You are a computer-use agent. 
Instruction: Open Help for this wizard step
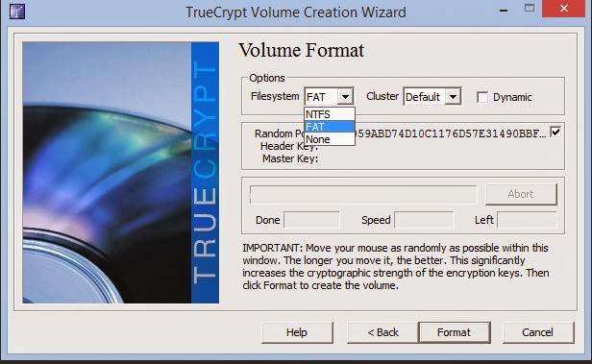coord(297,332)
